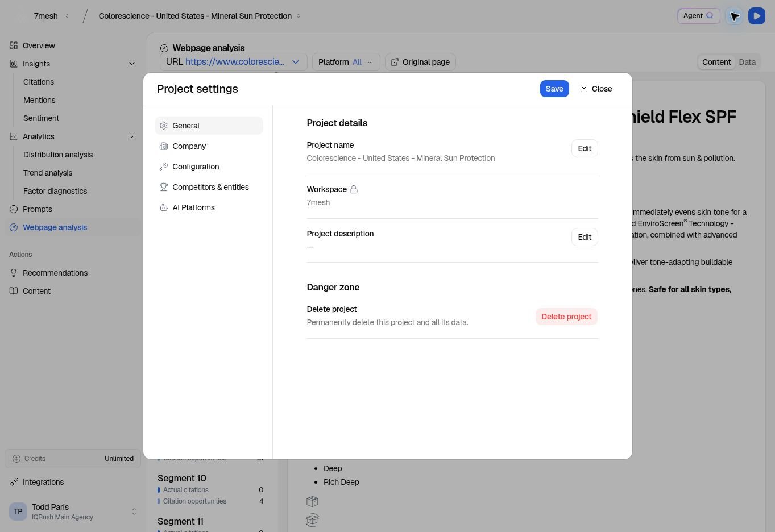This screenshot has width=775, height=532.
Task: Switch the view toggle to Content
Action: point(716,62)
